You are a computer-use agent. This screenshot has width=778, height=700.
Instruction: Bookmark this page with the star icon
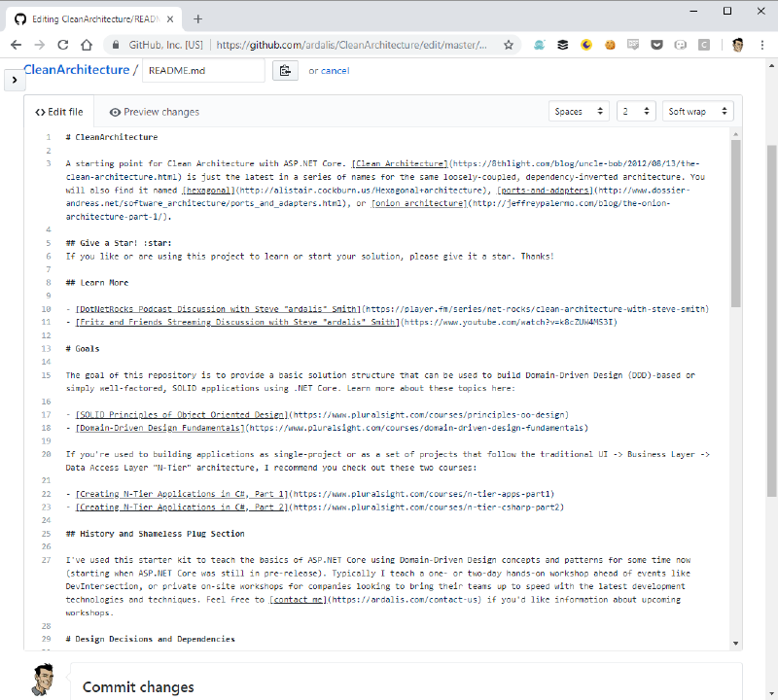coord(509,45)
